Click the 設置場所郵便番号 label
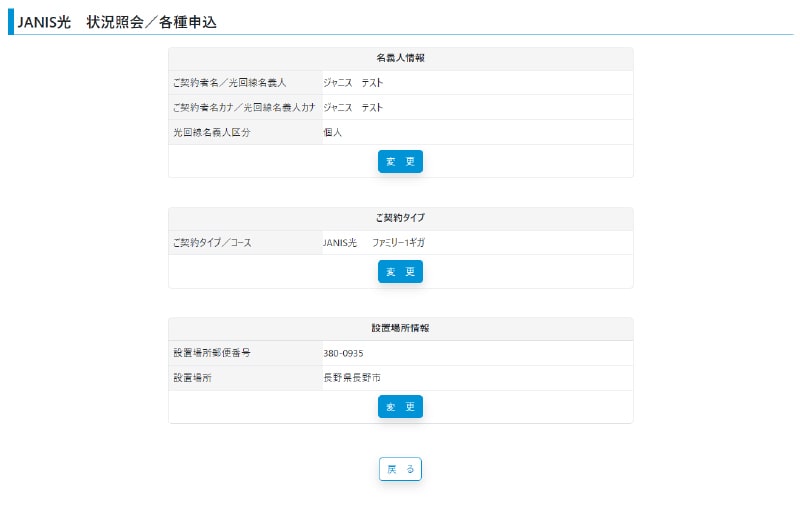Screen dimensions: 800x517 tap(211, 353)
